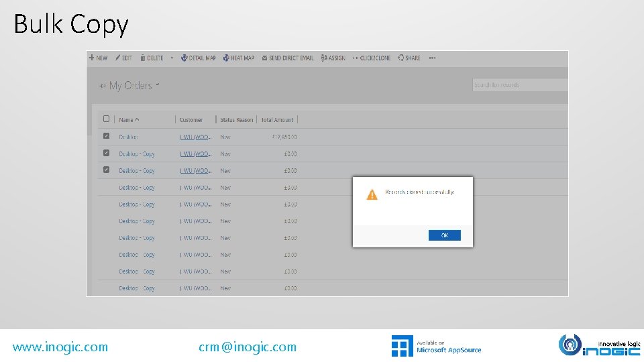Image resolution: width=644 pixels, height=362 pixels.
Task: Click the DELETE trash toolbar item
Action: tap(152, 58)
